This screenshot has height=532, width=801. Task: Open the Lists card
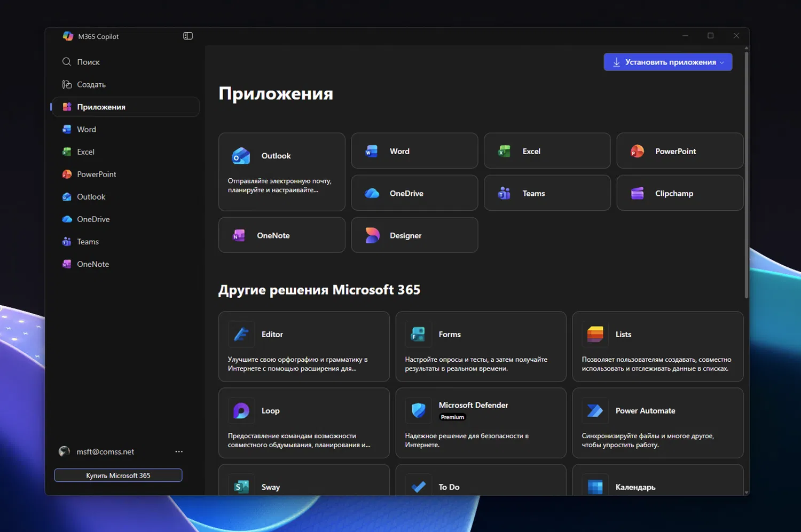click(x=658, y=347)
